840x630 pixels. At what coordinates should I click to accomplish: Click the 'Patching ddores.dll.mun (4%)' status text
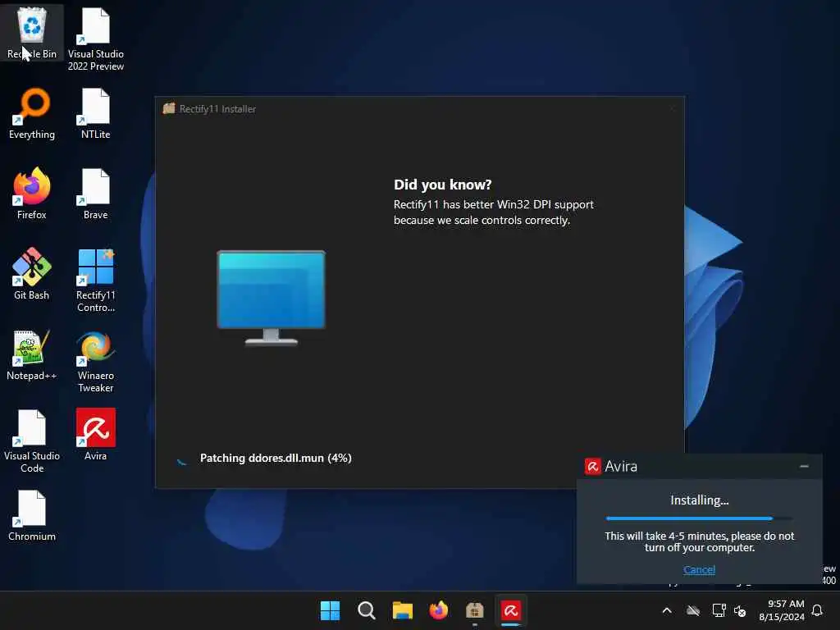point(276,458)
